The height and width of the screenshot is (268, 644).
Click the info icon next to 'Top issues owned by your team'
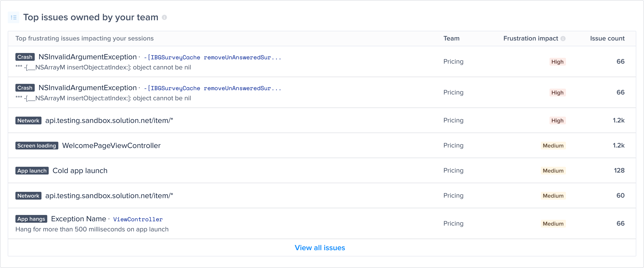tap(164, 17)
